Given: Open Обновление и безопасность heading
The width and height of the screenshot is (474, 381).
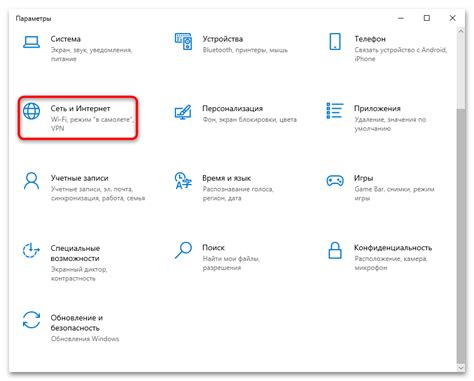Looking at the screenshot, I should (77, 323).
